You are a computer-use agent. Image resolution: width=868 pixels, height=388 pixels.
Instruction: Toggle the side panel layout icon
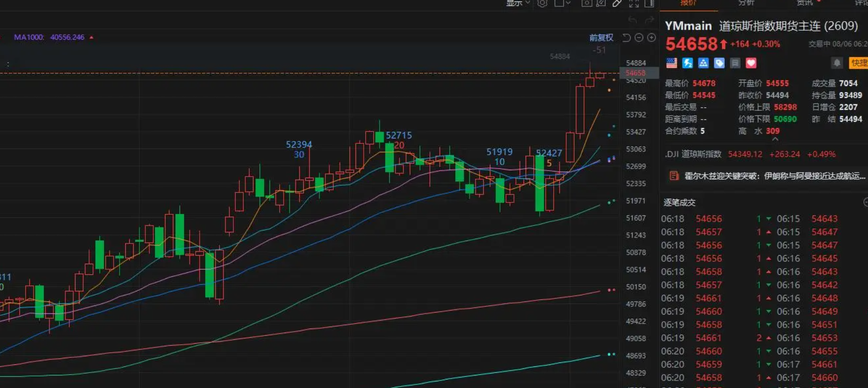[x=649, y=3]
